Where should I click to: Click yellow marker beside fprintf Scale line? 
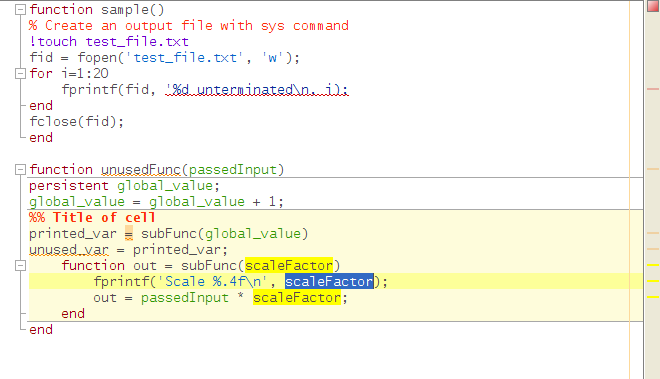[x=653, y=281]
